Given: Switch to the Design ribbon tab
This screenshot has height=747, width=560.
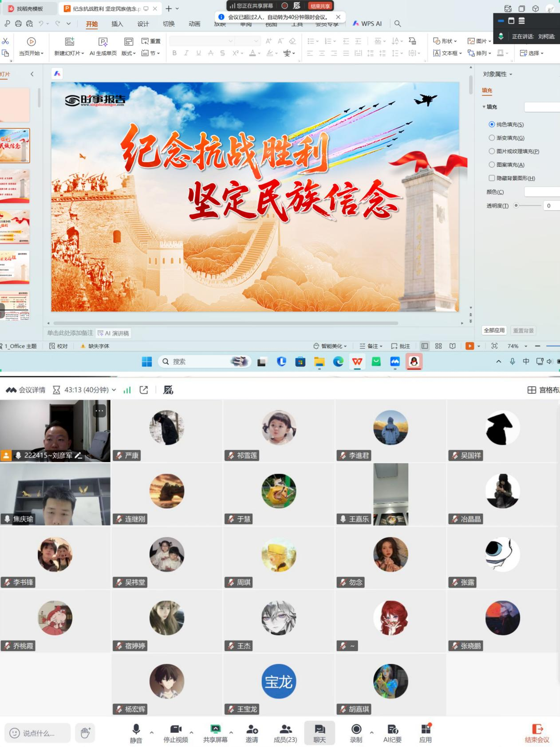Looking at the screenshot, I should 143,24.
